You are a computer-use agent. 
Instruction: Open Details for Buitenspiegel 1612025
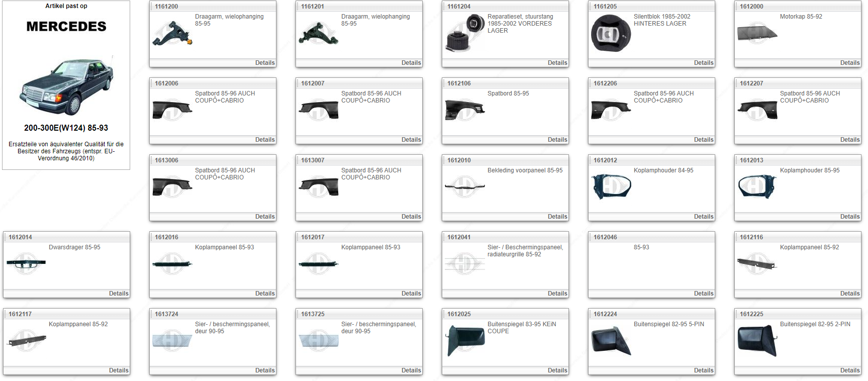point(557,370)
